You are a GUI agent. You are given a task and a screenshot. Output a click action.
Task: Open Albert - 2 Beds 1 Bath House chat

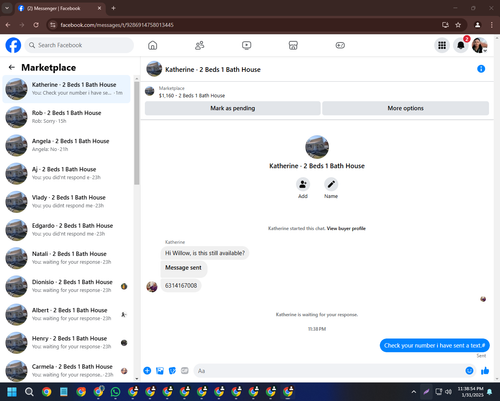click(66, 314)
